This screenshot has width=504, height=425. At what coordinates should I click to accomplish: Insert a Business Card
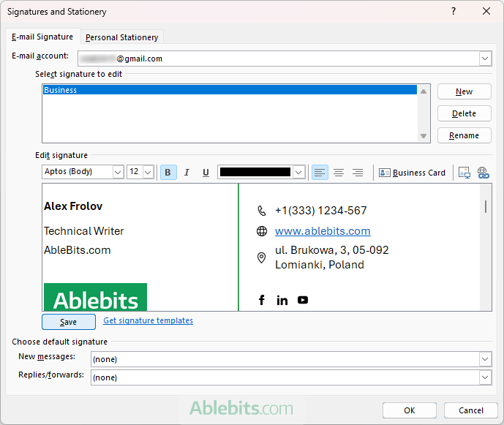(412, 173)
